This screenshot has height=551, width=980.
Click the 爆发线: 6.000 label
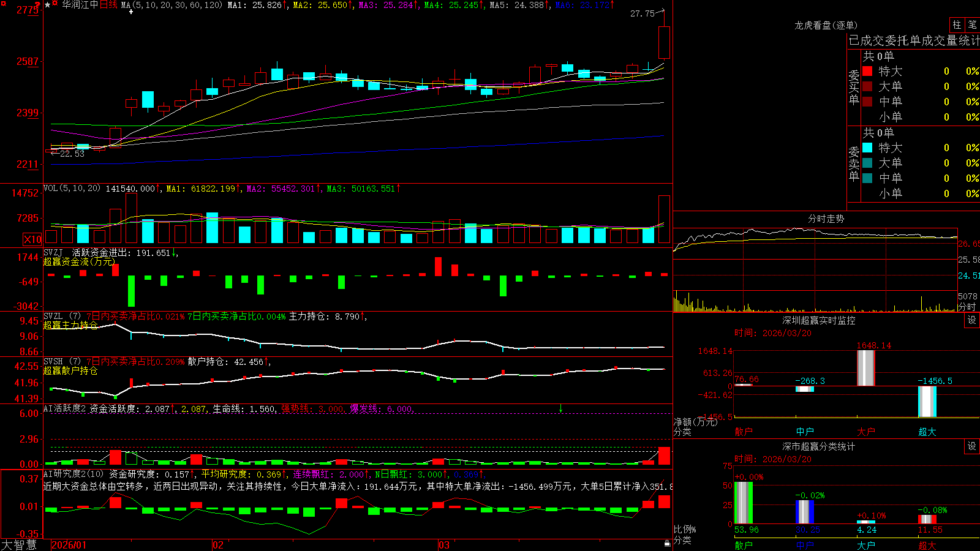(382, 408)
